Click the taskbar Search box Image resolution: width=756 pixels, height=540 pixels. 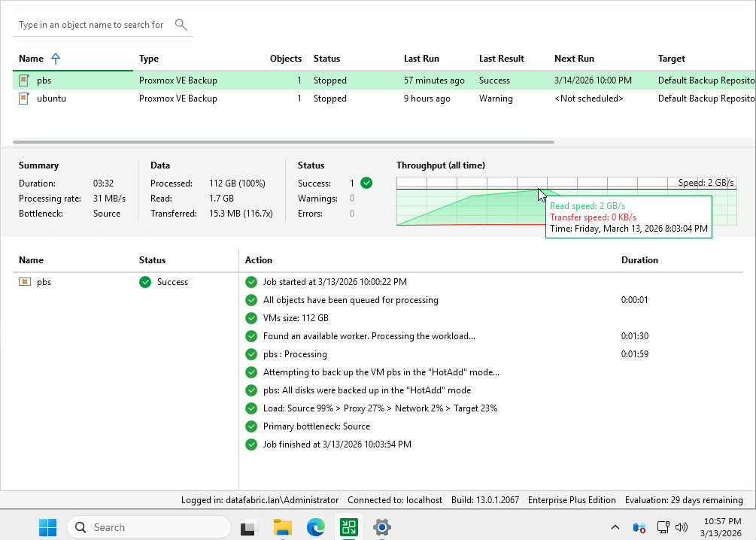[x=149, y=527]
